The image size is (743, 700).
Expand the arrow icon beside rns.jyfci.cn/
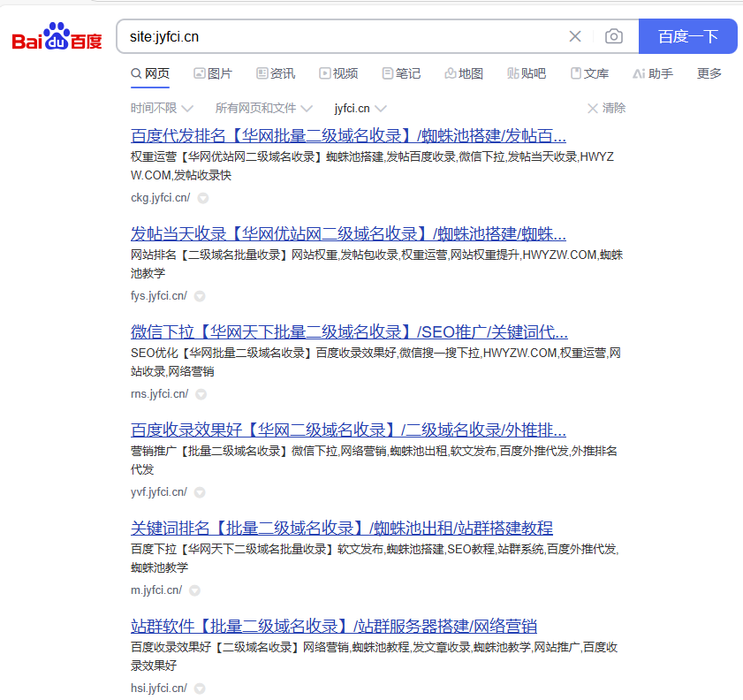coord(201,394)
